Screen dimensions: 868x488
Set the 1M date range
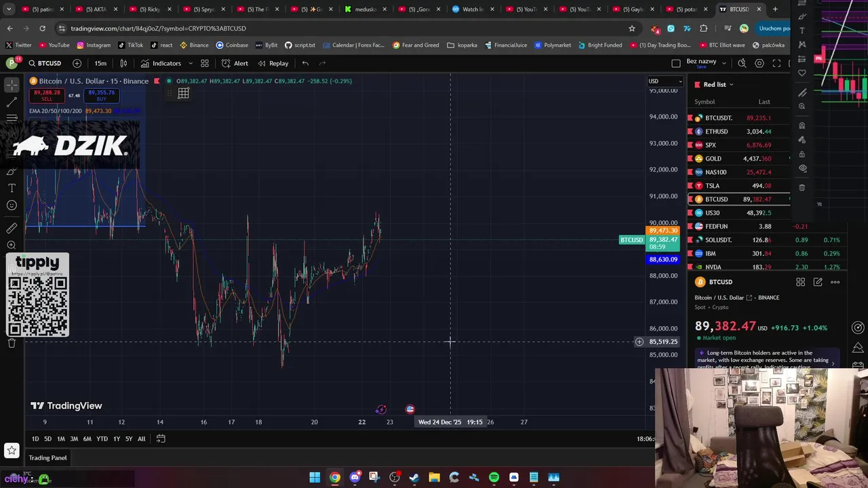click(x=61, y=439)
